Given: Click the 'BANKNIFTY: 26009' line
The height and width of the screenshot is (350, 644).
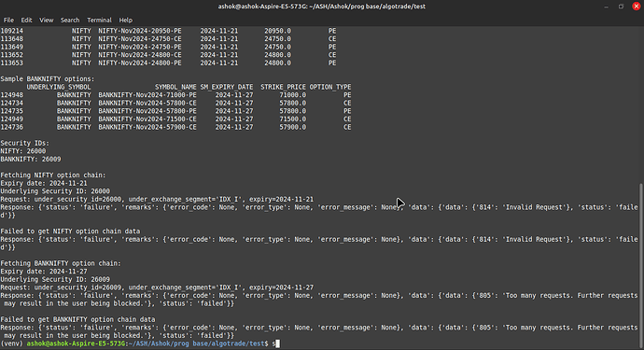Looking at the screenshot, I should point(31,160).
